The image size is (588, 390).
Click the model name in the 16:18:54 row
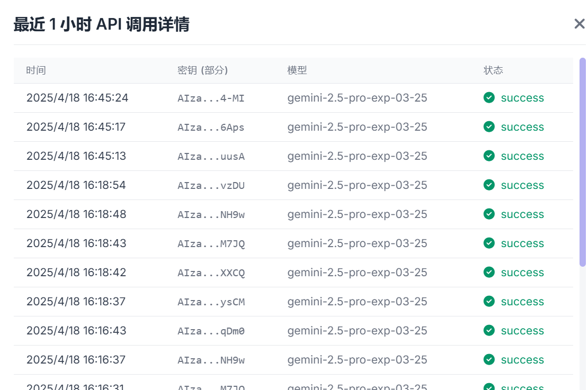(358, 185)
